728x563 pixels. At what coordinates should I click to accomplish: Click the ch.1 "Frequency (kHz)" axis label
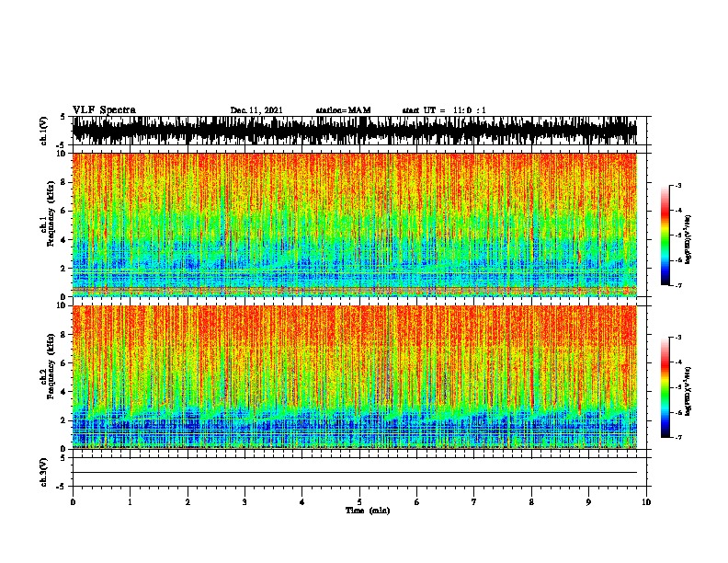click(x=51, y=214)
